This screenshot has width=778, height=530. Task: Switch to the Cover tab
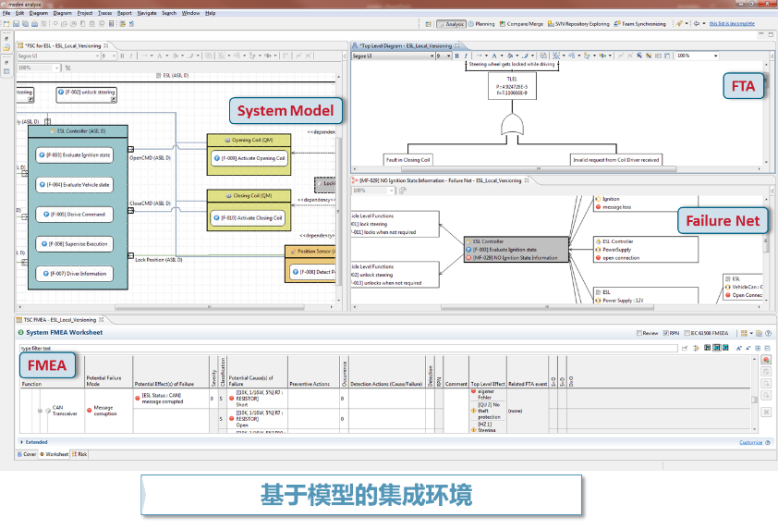click(27, 454)
